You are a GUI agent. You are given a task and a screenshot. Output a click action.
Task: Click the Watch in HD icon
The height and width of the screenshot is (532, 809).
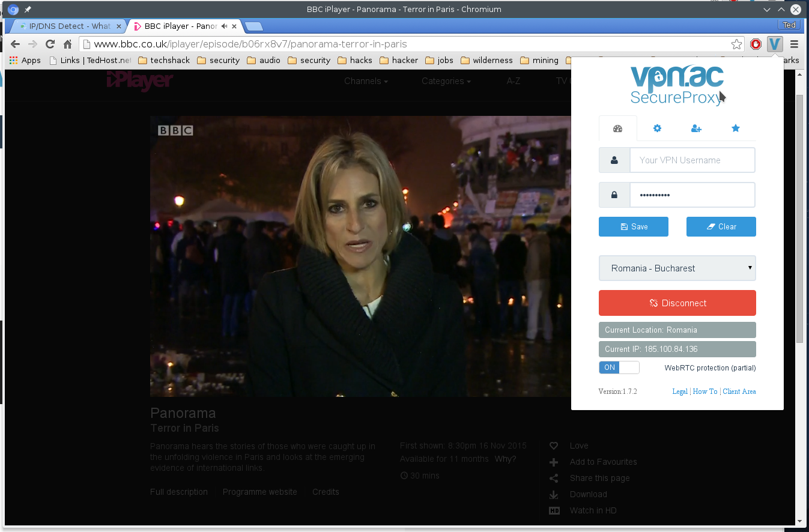point(554,511)
